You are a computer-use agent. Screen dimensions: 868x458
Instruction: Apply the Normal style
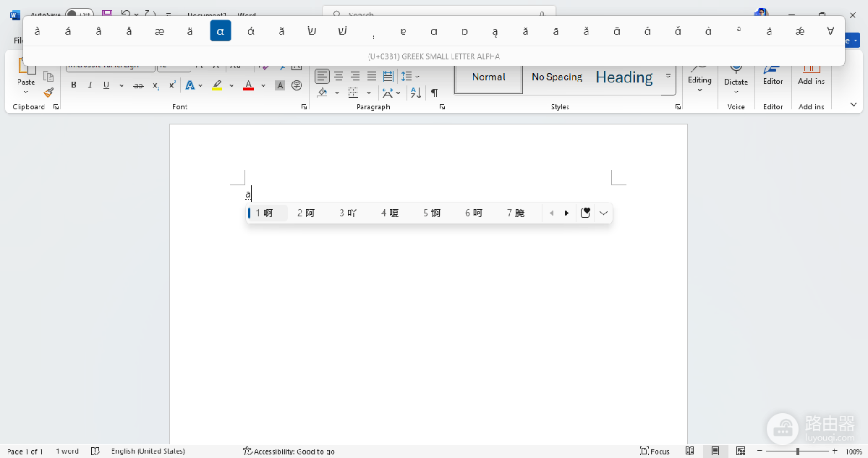click(488, 77)
